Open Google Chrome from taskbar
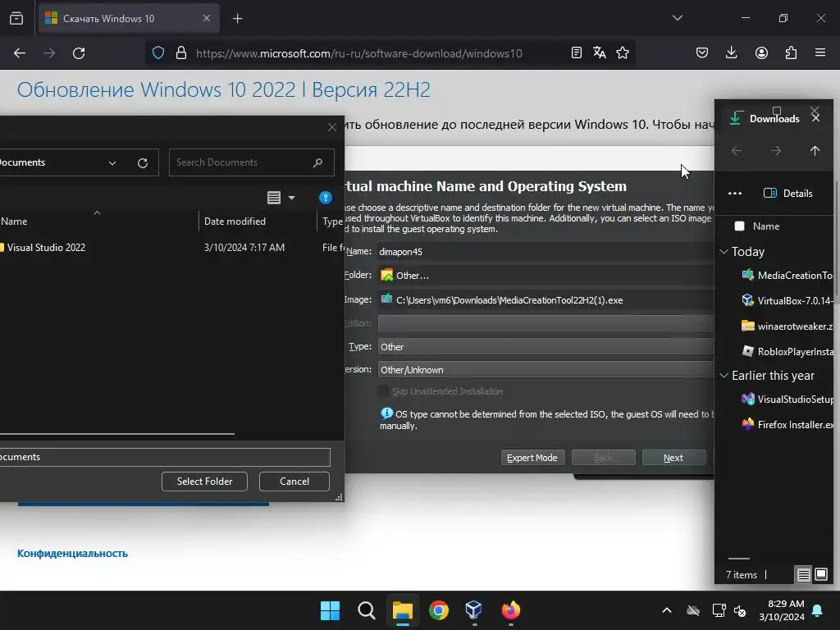The width and height of the screenshot is (840, 630). tap(439, 610)
